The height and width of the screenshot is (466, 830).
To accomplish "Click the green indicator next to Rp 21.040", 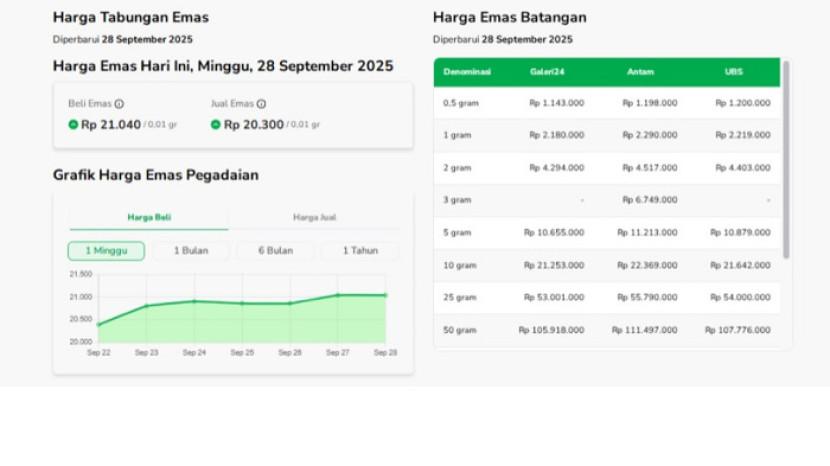I will point(73,125).
